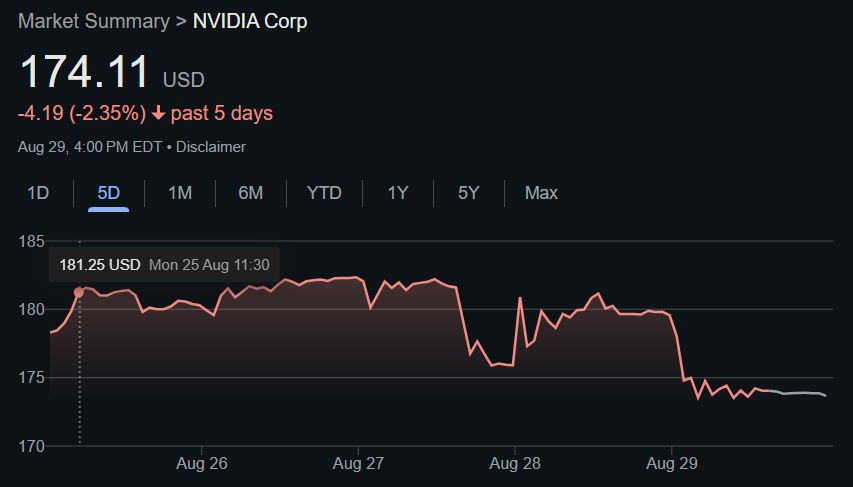This screenshot has height=487, width=853.
Task: Select the Max time range
Action: click(x=541, y=193)
